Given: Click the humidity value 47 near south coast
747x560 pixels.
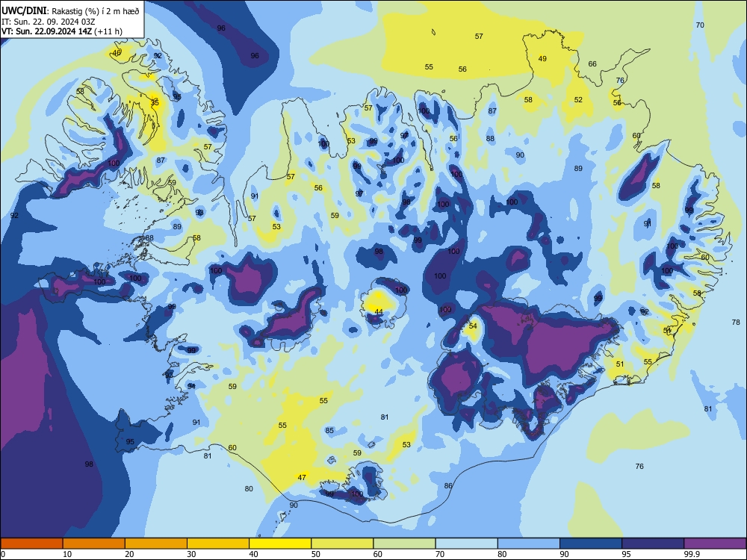Looking at the screenshot, I should point(302,477).
